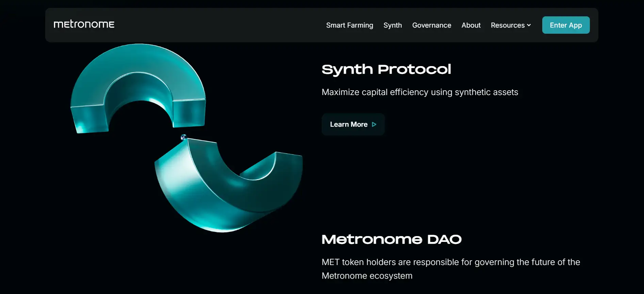Open the Synth navigation link
The width and height of the screenshot is (644, 294).
392,25
